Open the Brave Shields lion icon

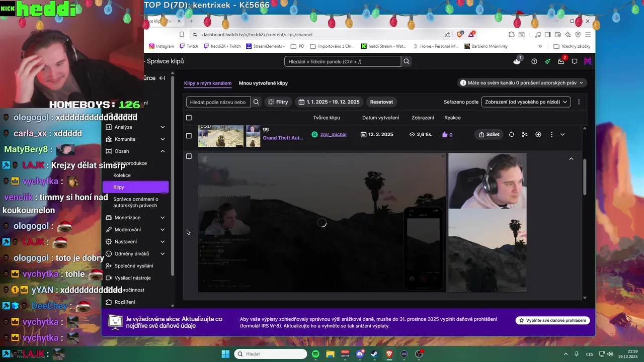coord(460,34)
